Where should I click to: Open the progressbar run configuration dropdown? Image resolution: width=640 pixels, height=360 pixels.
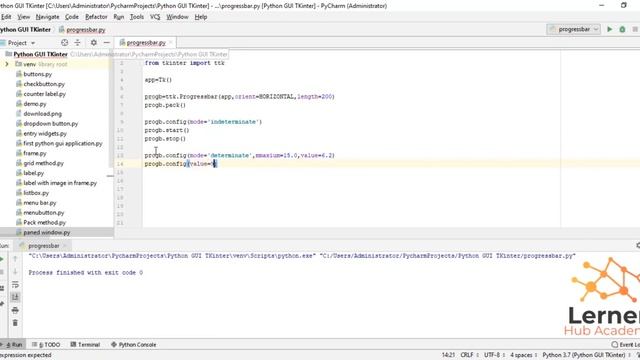point(573,29)
